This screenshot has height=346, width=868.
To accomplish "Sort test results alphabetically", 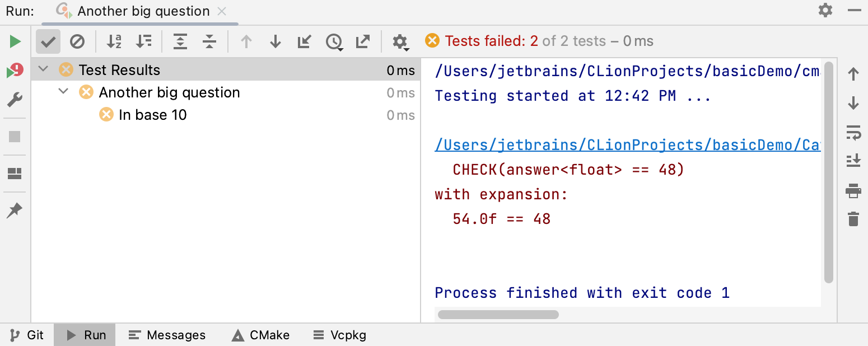I will tap(114, 41).
